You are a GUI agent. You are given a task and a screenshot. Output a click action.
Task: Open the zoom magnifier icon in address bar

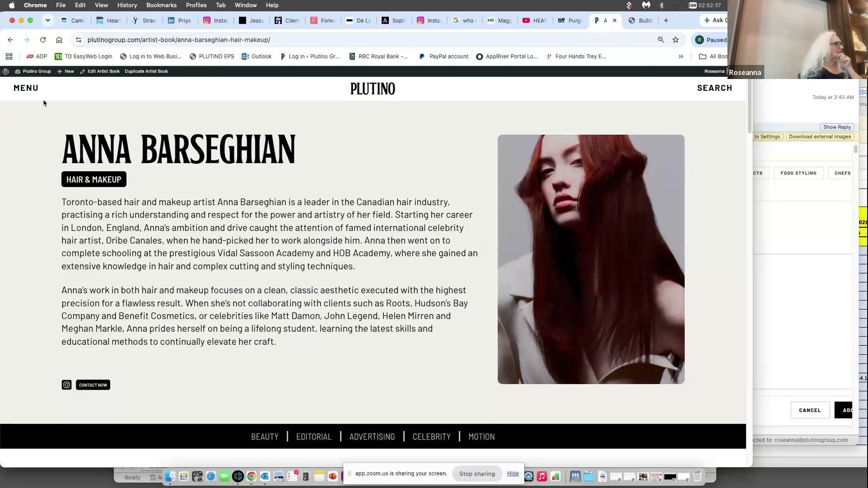point(661,40)
